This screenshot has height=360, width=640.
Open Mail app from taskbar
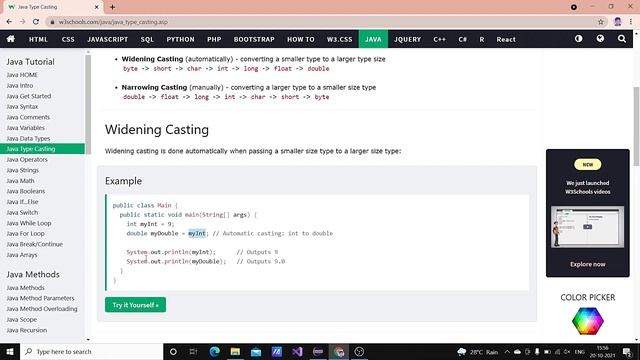point(256,351)
